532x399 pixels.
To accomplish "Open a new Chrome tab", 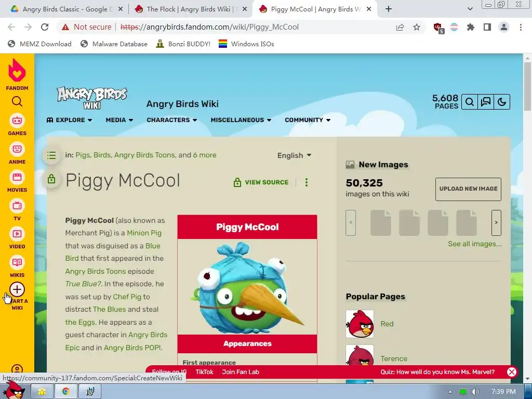I will click(389, 9).
